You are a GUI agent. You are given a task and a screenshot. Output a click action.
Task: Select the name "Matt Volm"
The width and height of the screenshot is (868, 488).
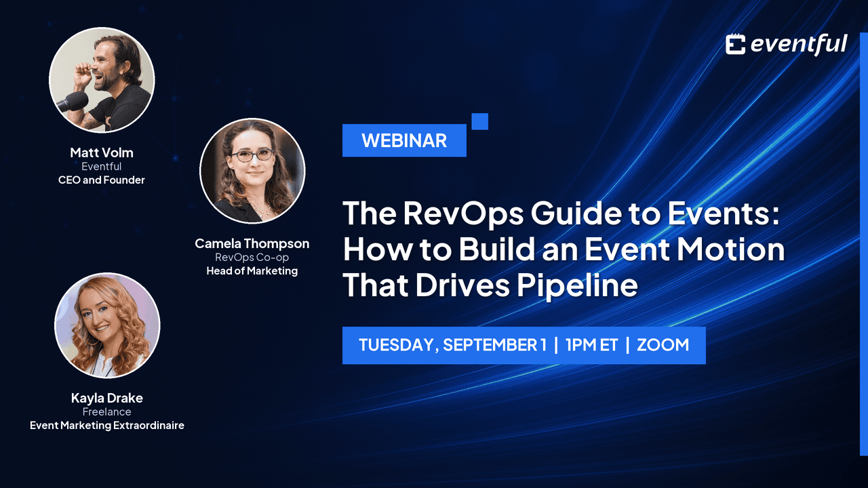pos(102,152)
